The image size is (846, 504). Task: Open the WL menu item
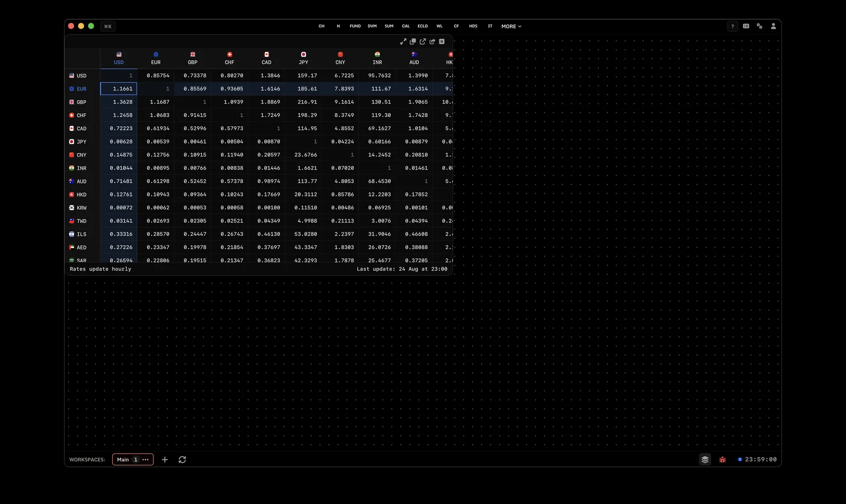click(439, 26)
